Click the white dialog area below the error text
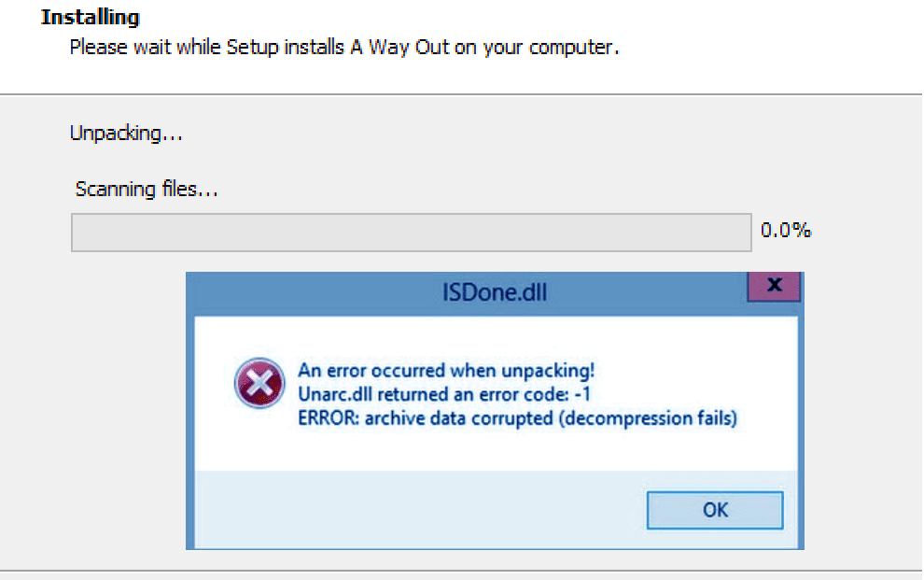 point(495,453)
